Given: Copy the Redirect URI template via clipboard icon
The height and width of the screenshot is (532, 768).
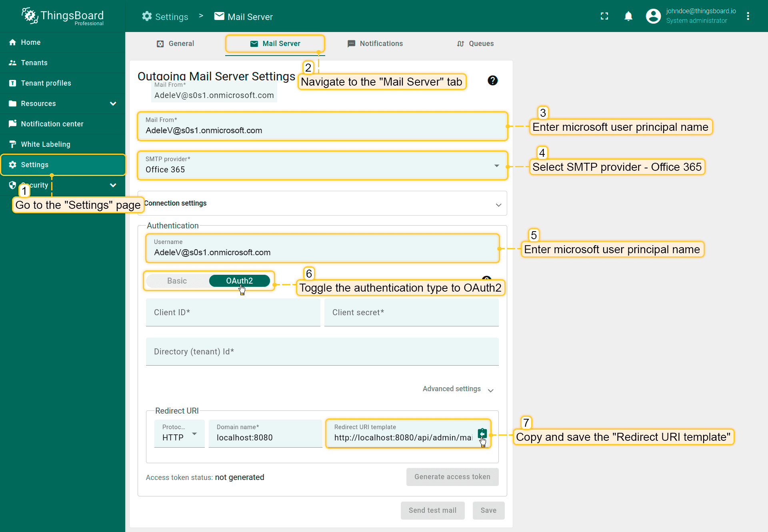Looking at the screenshot, I should click(x=482, y=434).
